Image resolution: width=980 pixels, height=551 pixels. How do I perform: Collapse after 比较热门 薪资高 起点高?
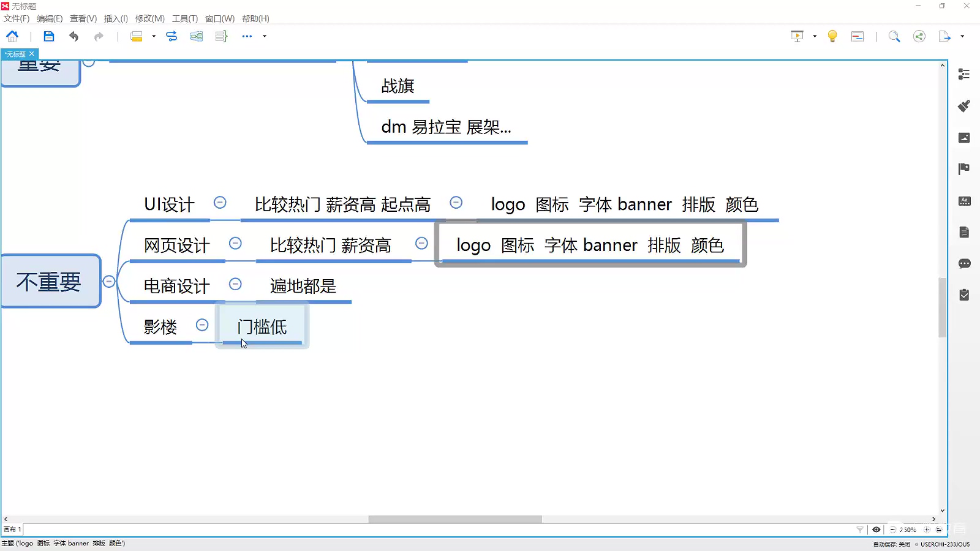[x=456, y=203]
